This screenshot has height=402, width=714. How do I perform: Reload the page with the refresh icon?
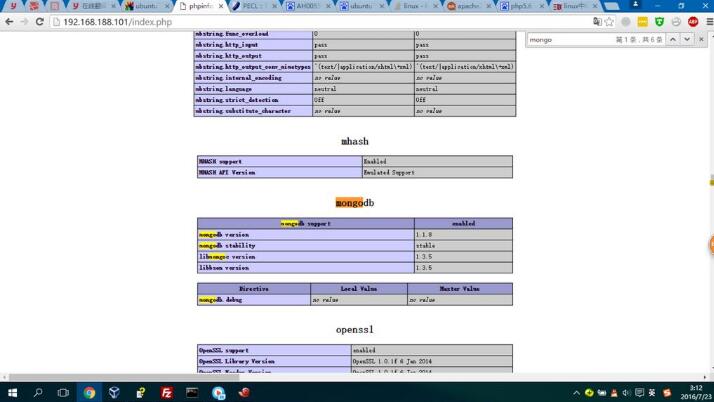tap(38, 21)
